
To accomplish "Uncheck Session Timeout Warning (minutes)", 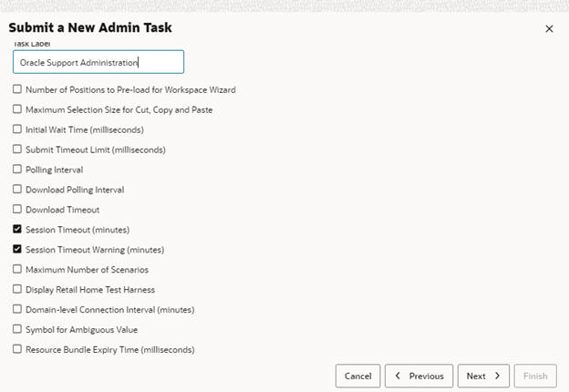I will (17, 249).
